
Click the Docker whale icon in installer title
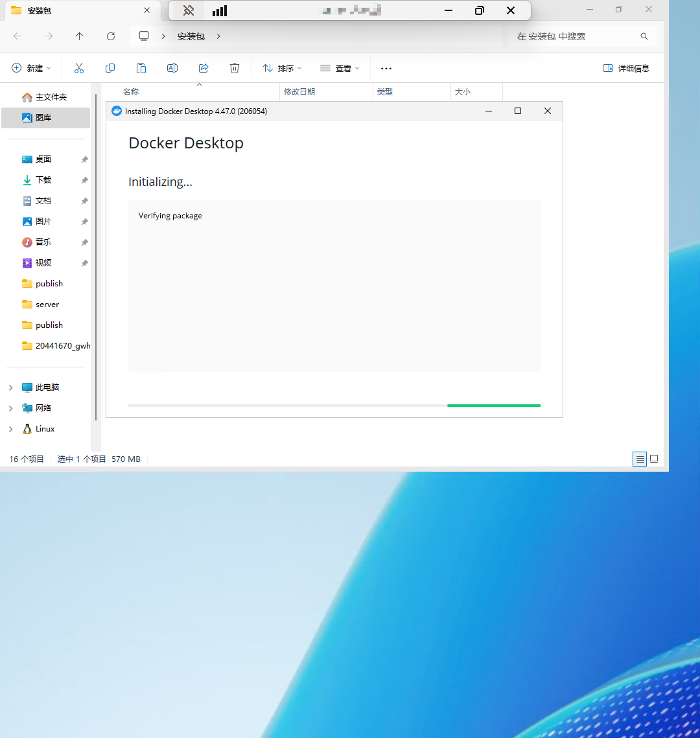click(116, 111)
